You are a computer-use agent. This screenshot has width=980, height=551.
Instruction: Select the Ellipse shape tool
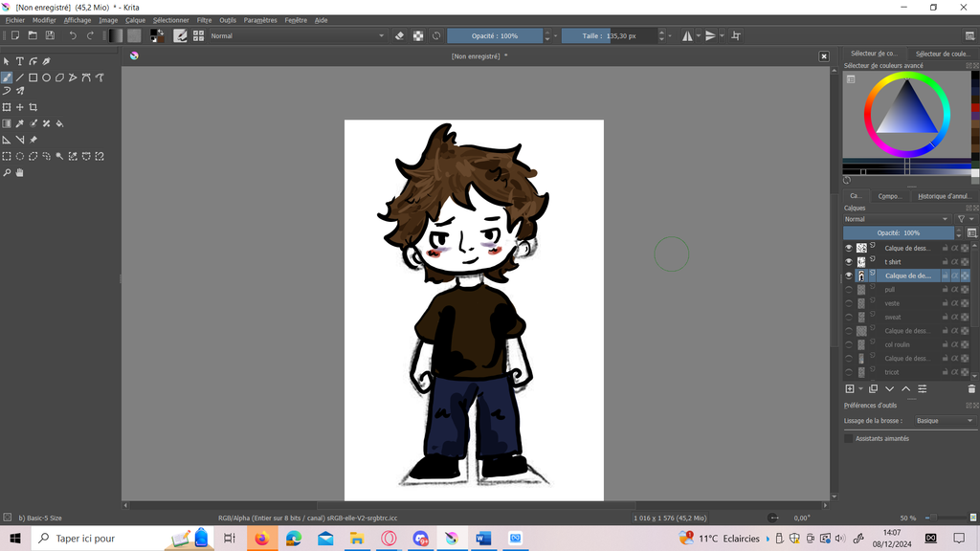coord(46,77)
